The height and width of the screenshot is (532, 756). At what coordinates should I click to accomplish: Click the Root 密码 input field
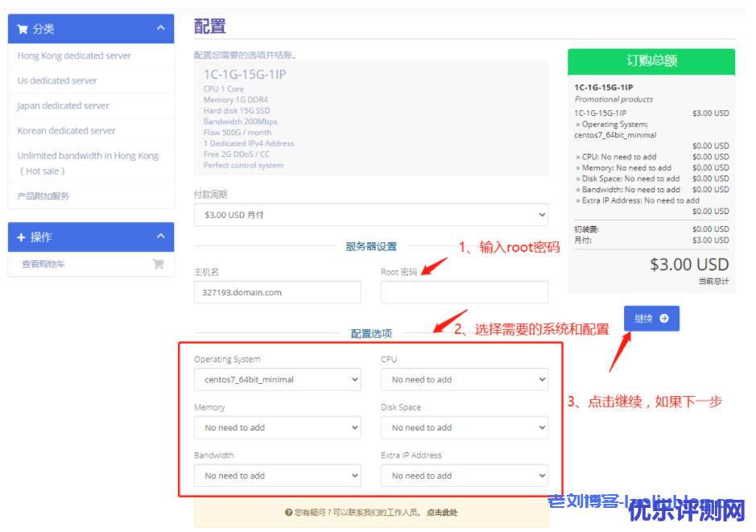464,292
